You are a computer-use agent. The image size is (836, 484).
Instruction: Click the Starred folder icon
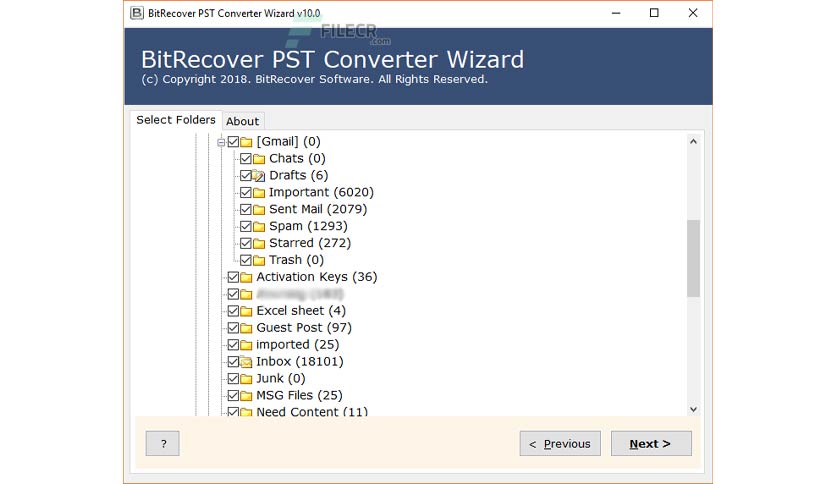click(259, 244)
